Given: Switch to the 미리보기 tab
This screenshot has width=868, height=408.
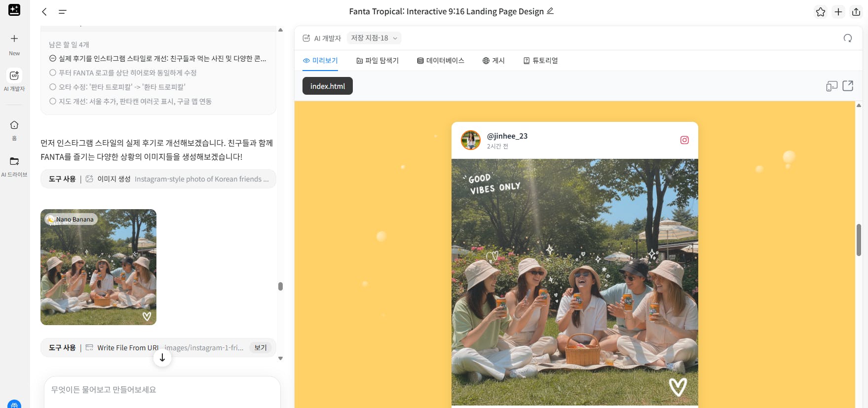Looking at the screenshot, I should click(320, 60).
